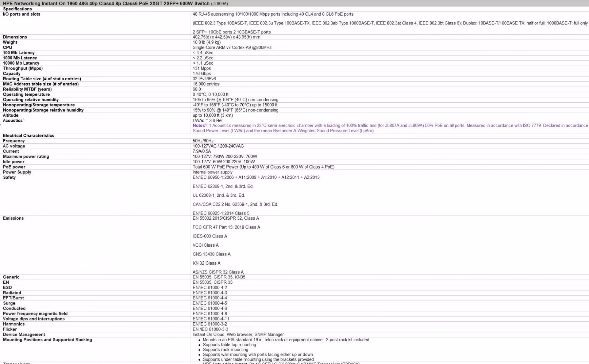Click the 'I/O ports and slots' label
589x364 pixels.
click(x=21, y=14)
